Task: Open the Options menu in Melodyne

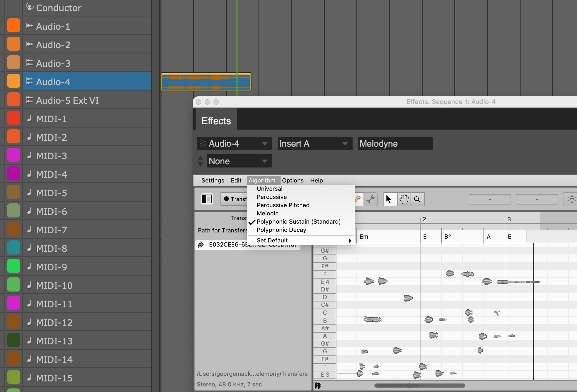Action: [x=293, y=180]
